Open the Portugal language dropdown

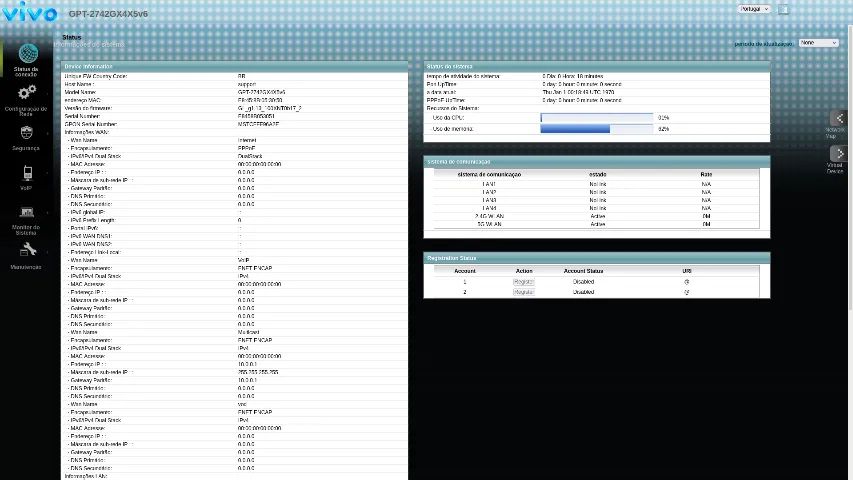pos(754,9)
